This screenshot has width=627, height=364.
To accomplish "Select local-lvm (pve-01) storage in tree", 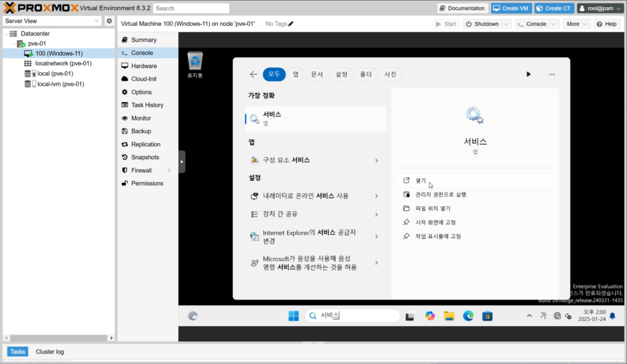I will [x=61, y=84].
